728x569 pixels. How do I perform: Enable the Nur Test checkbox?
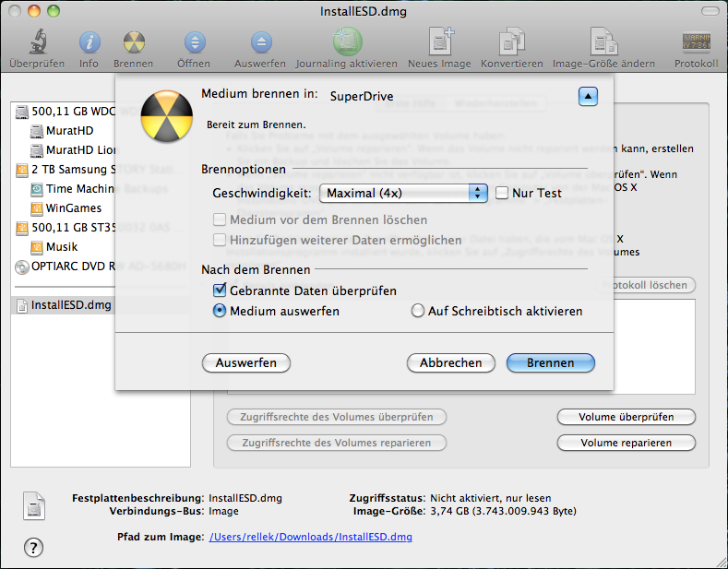pyautogui.click(x=502, y=193)
